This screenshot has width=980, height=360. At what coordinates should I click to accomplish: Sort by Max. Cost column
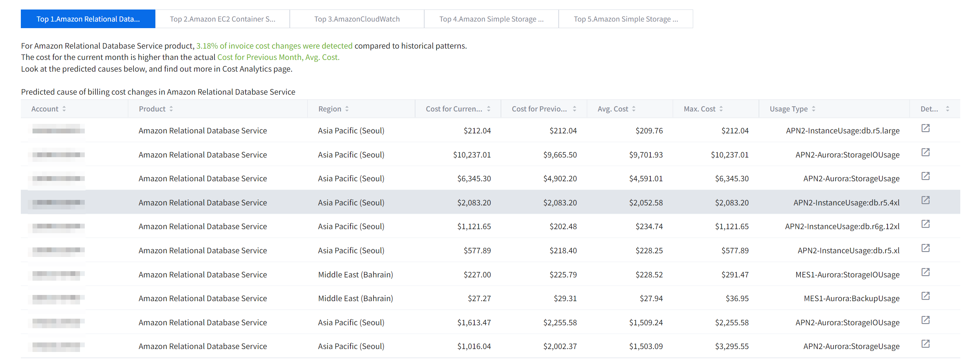(721, 109)
